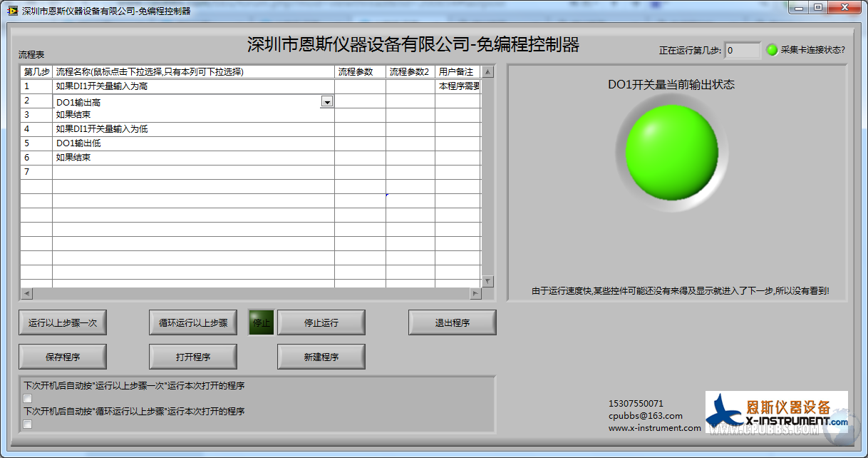Viewport: 868px width, 458px height.
Task: Select row 1 cell 如果DI1开关量输入为高
Action: click(193, 86)
